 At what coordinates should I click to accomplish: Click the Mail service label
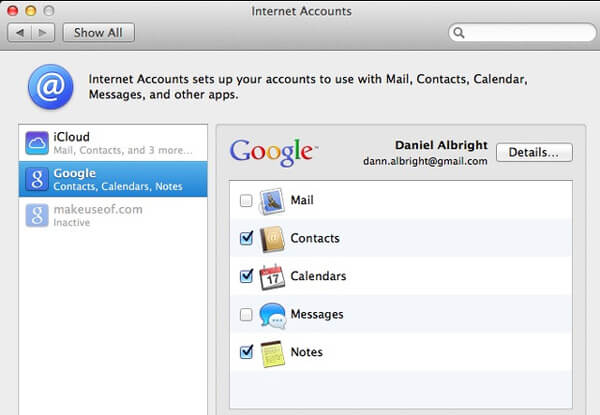[x=302, y=200]
